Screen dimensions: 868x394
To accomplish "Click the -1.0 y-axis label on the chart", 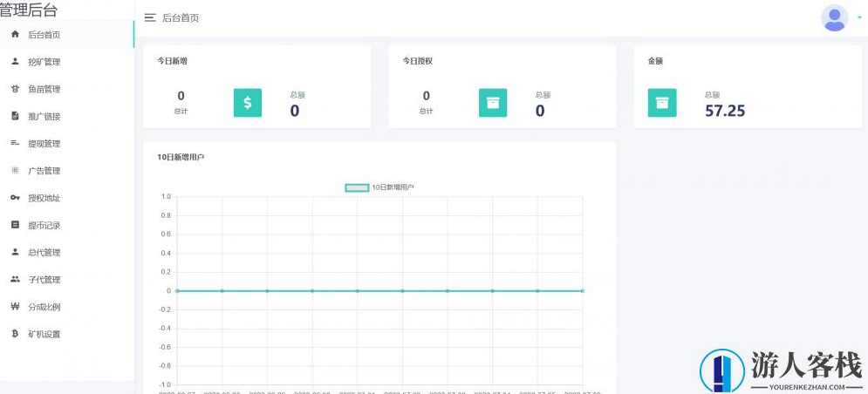I will pos(164,384).
